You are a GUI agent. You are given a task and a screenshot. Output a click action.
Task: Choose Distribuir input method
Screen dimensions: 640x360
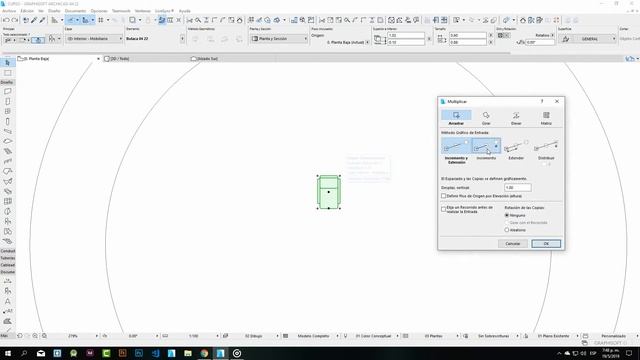coord(546,146)
